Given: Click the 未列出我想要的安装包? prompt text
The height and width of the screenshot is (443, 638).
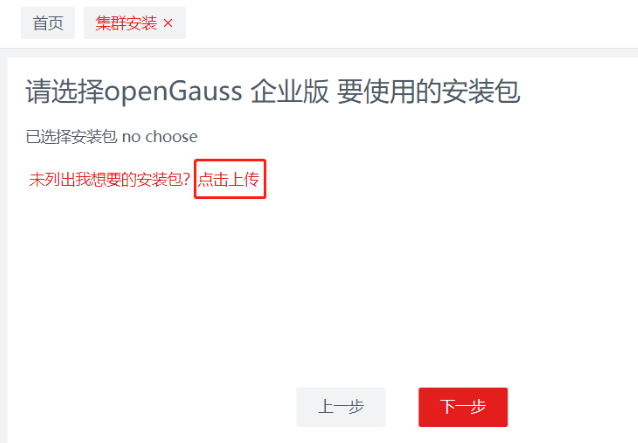Looking at the screenshot, I should click(109, 179).
